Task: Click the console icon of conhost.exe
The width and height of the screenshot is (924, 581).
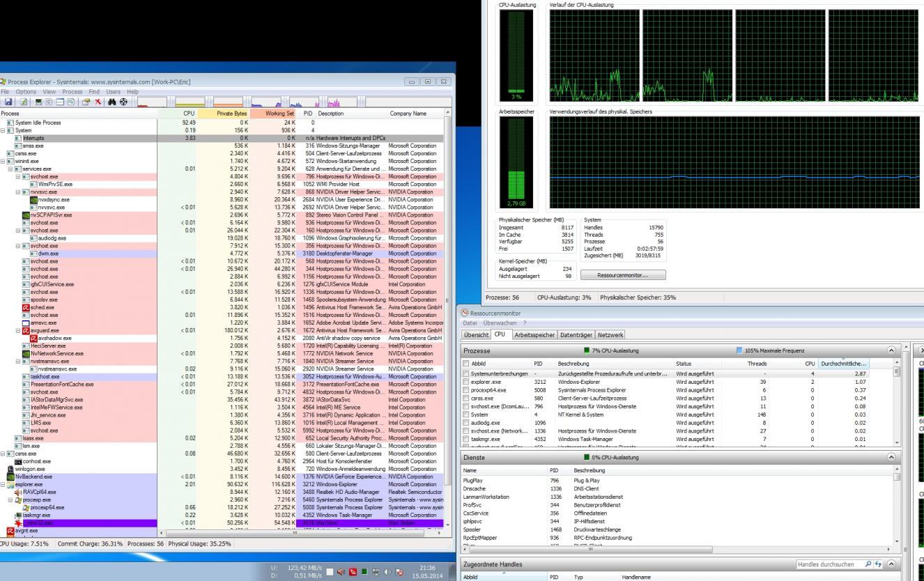Action: click(18, 462)
